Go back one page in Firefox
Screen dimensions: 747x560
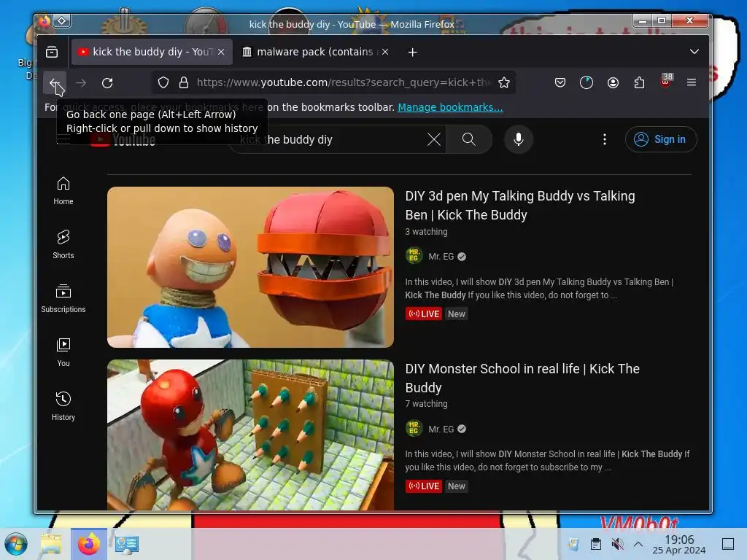point(54,83)
